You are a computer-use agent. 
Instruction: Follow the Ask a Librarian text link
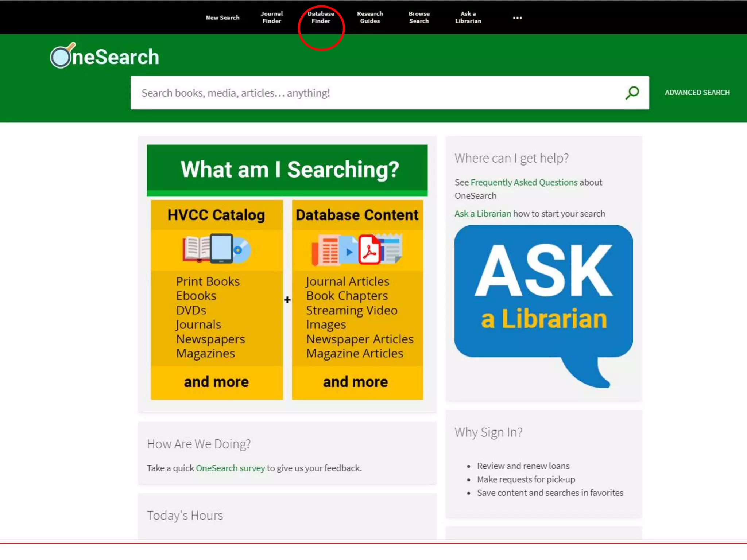(x=483, y=214)
